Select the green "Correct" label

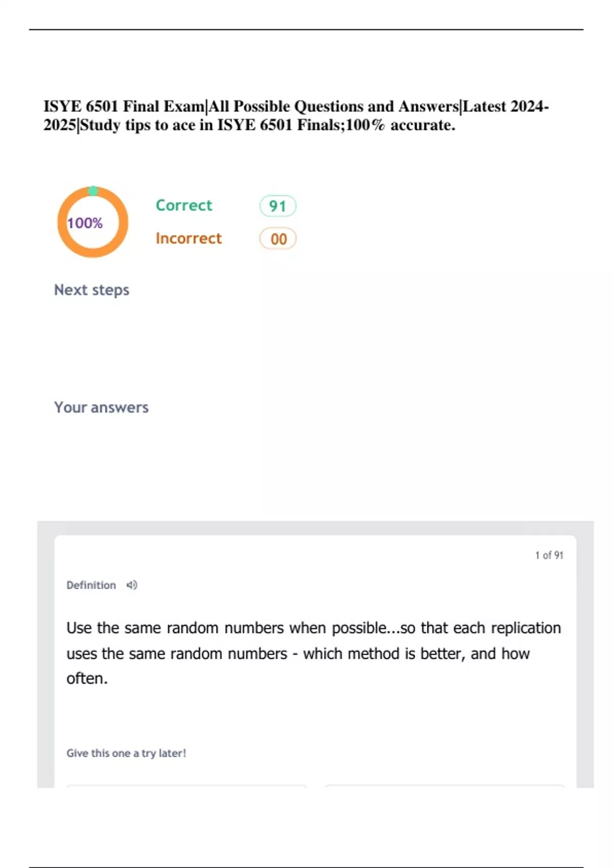183,205
